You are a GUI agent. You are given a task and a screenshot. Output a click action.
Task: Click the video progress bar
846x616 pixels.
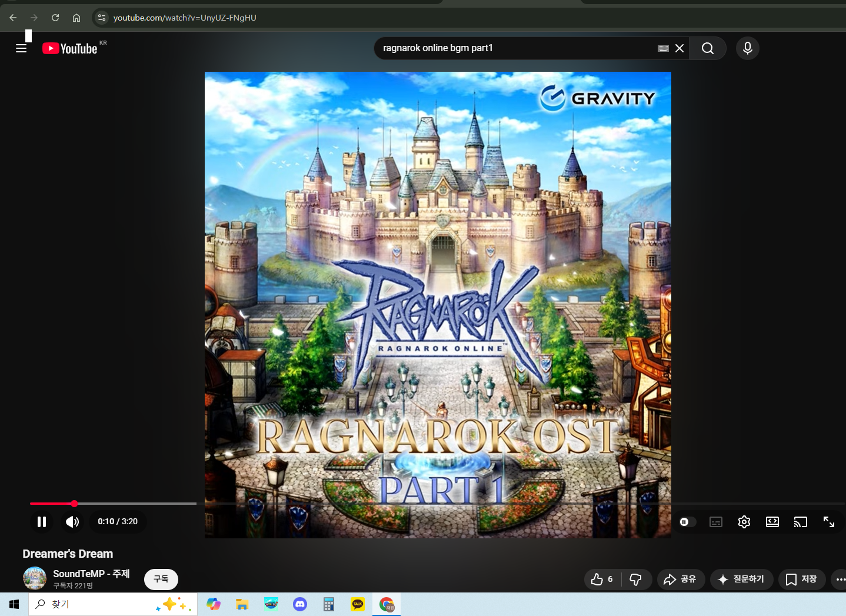pyautogui.click(x=135, y=504)
